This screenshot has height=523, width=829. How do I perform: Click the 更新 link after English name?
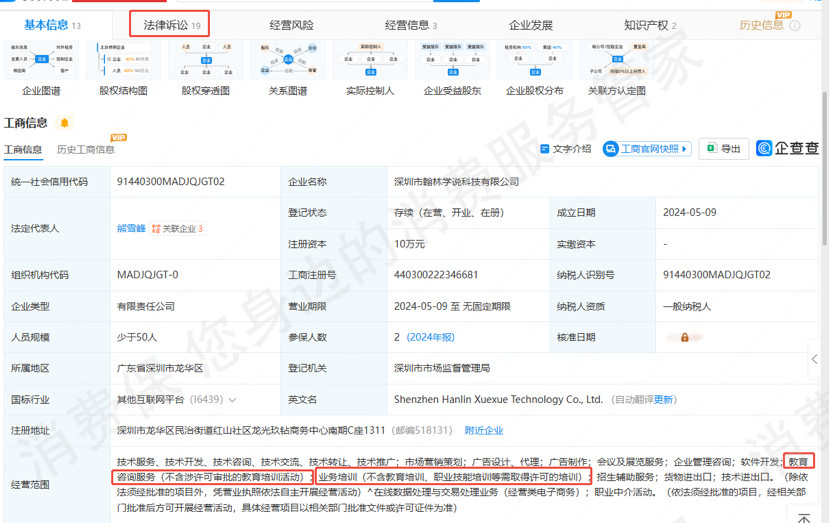[x=663, y=400]
